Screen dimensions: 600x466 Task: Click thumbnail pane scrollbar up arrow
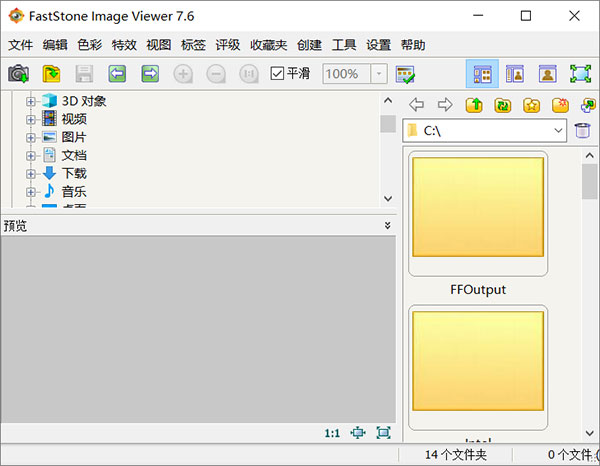click(590, 156)
